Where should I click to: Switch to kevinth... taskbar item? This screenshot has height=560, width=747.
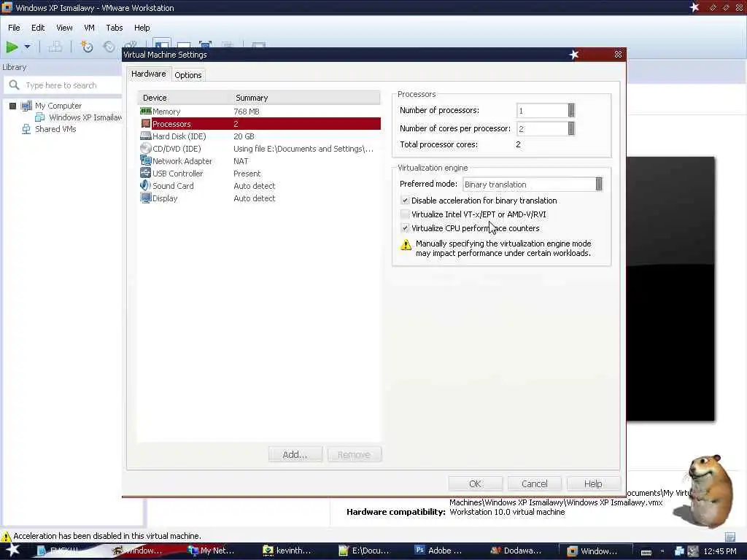[287, 551]
